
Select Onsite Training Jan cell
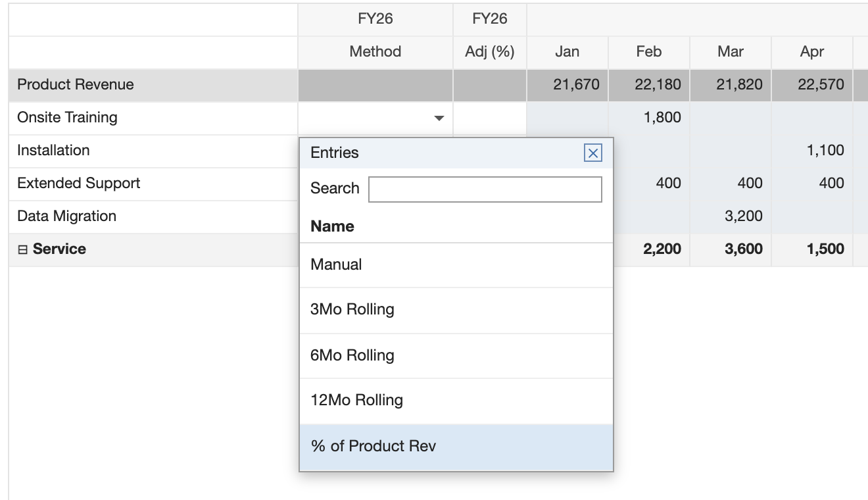[x=567, y=118]
